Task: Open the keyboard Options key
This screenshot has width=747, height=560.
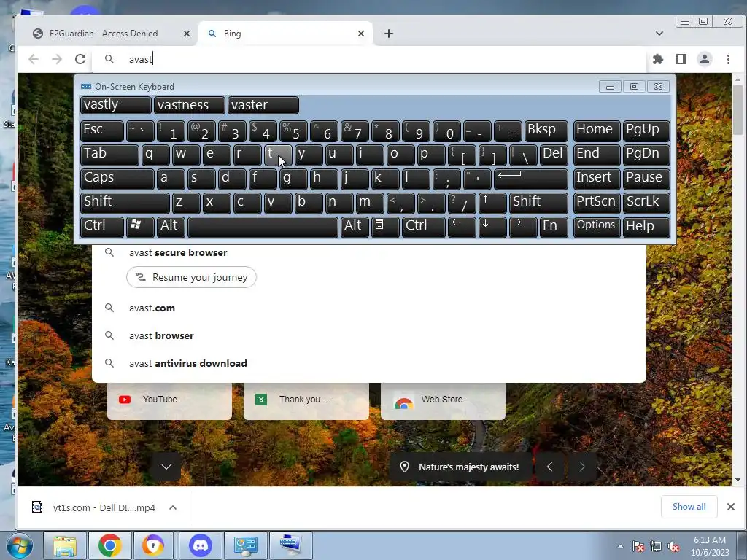Action: coord(597,227)
